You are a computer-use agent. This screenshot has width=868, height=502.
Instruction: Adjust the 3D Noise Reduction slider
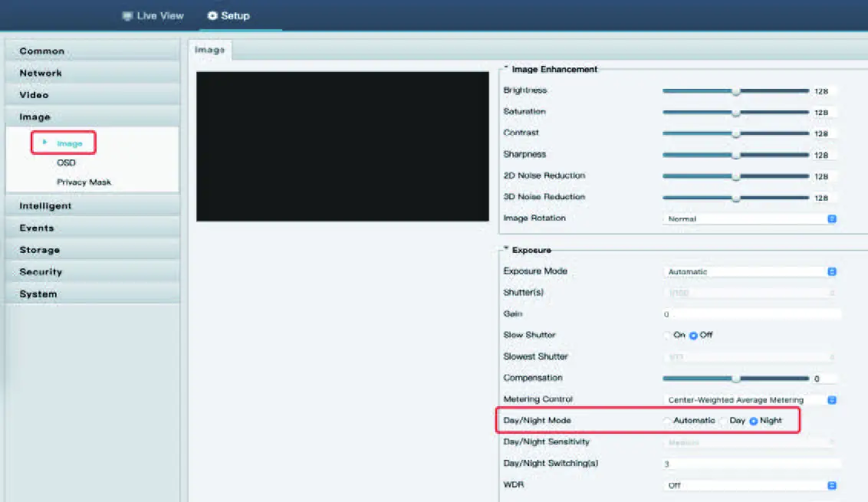[735, 198]
